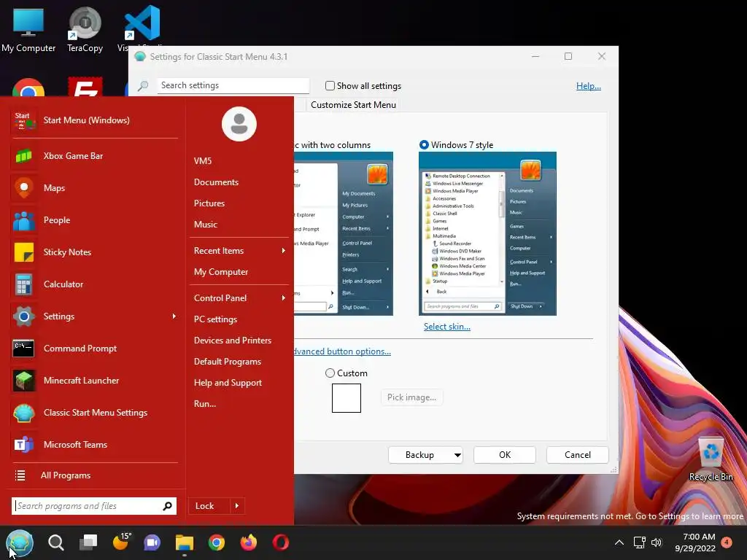747x560 pixels.
Task: Open Start Menu (Windows) icon entry
Action: tap(24, 120)
